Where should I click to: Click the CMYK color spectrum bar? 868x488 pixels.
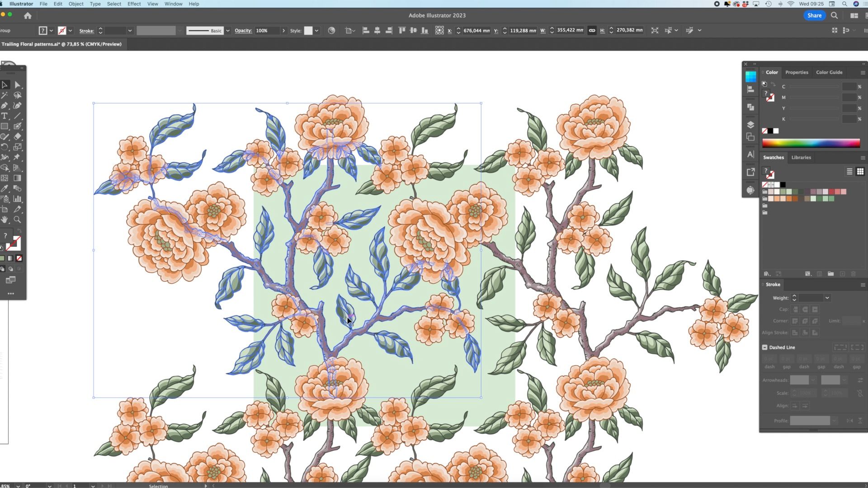pos(811,144)
